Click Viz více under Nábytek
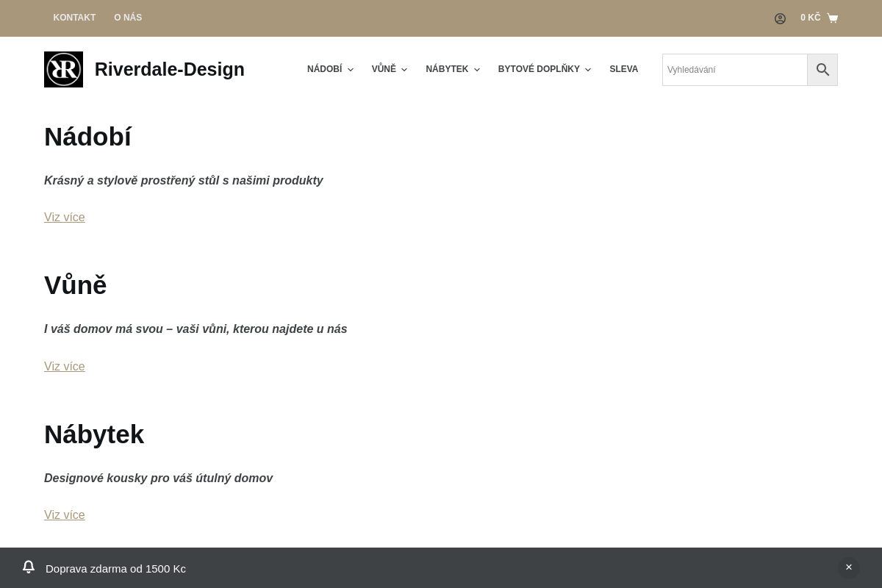Image resolution: width=882 pixels, height=588 pixels. click(65, 515)
